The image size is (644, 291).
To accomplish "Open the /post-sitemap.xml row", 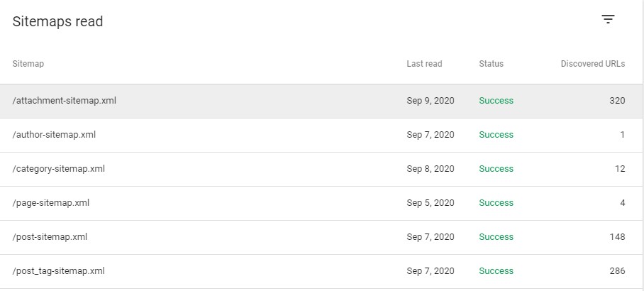I will pyautogui.click(x=50, y=237).
